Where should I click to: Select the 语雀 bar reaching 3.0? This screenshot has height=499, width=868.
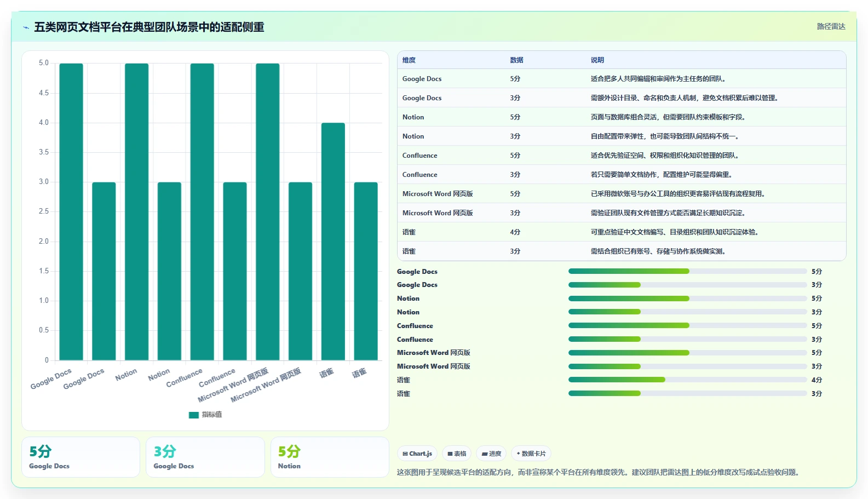coord(366,271)
